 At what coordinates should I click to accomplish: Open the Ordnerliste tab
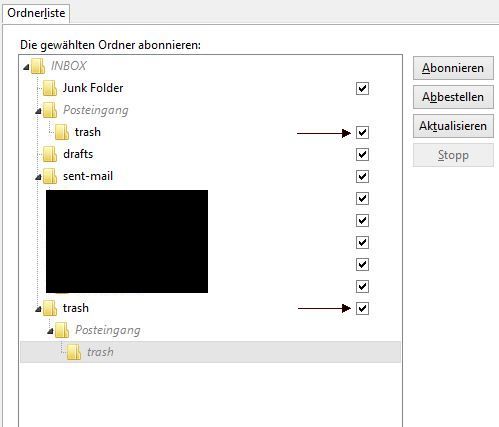pyautogui.click(x=36, y=13)
